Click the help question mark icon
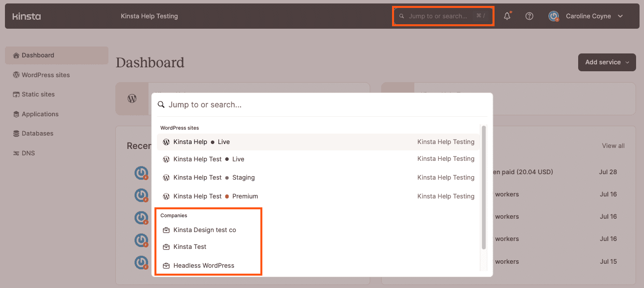 click(529, 16)
